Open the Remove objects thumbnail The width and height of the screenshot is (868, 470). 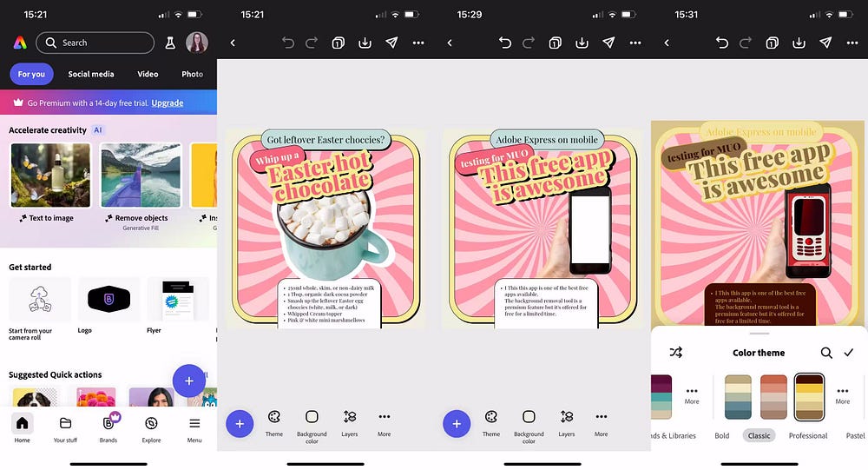point(141,175)
